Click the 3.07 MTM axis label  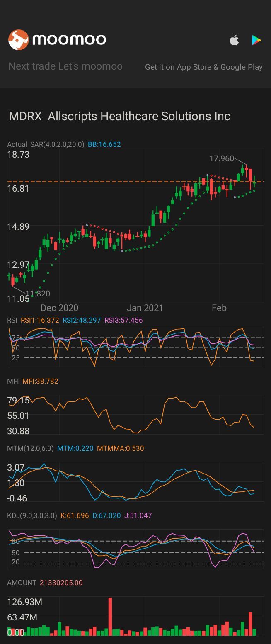click(16, 468)
